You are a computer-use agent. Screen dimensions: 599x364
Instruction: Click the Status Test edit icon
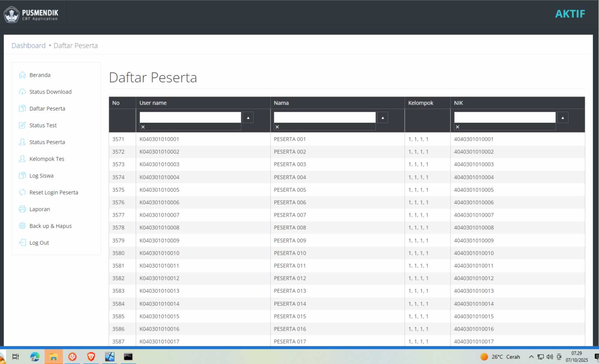click(22, 125)
